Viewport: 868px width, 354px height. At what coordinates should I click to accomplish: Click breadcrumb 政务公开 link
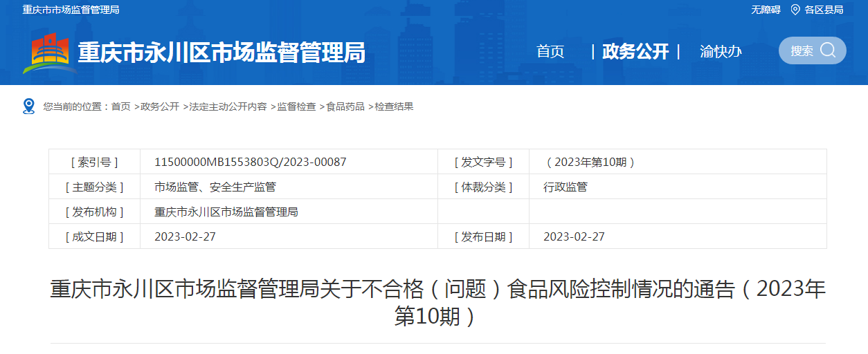[160, 106]
